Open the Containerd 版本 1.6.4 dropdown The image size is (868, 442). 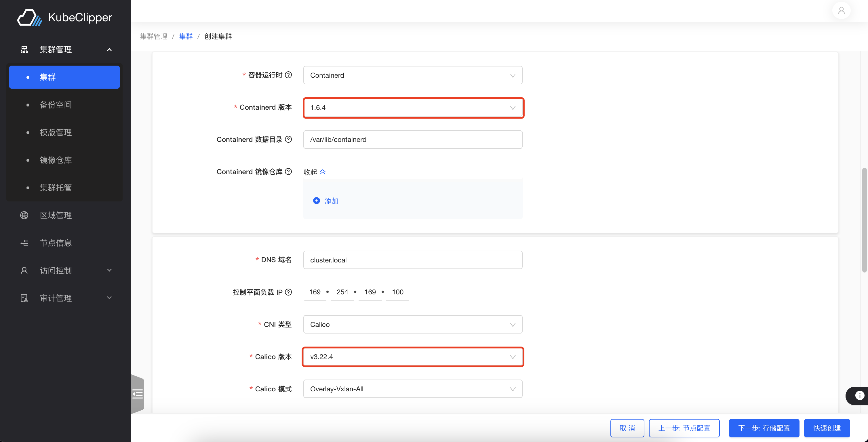(x=412, y=108)
